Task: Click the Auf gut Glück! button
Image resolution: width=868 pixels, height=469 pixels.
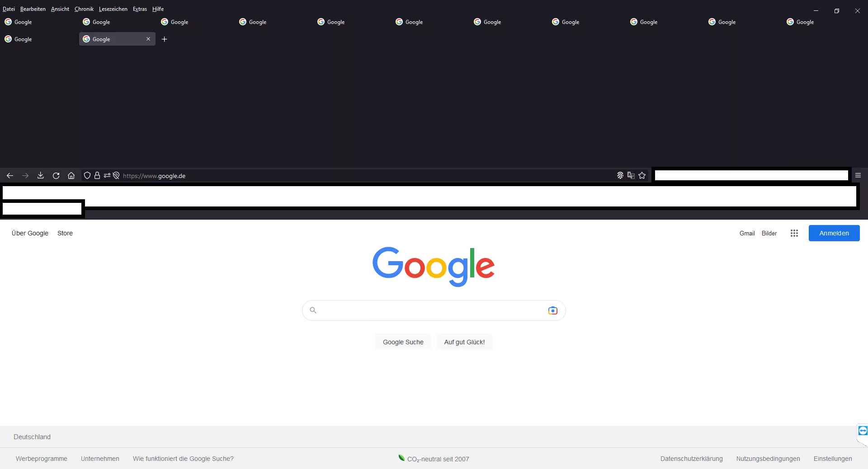Action: tap(464, 342)
